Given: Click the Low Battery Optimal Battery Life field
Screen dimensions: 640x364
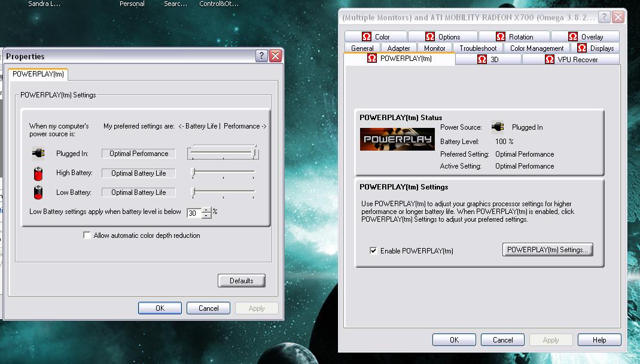Looking at the screenshot, I should (x=139, y=192).
